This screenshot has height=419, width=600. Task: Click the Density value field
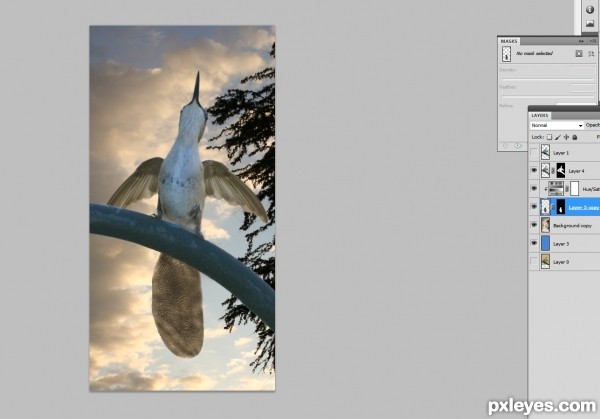pos(583,70)
